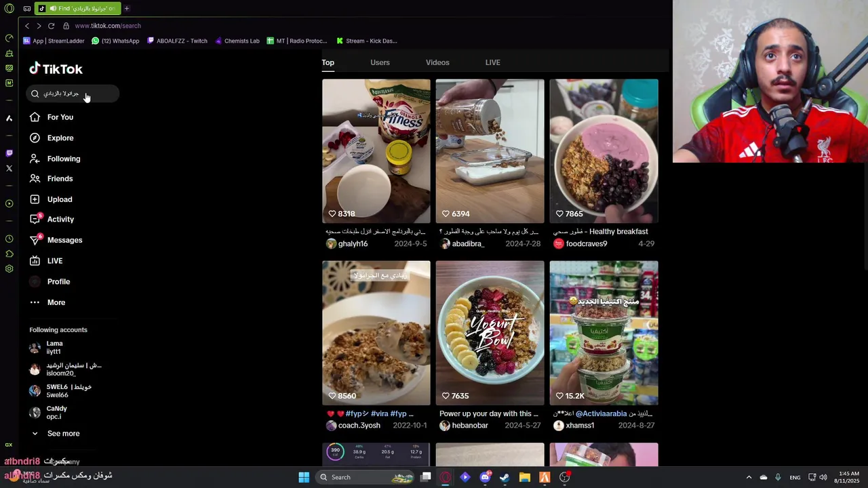Open the Windows Start menu

pos(304,477)
